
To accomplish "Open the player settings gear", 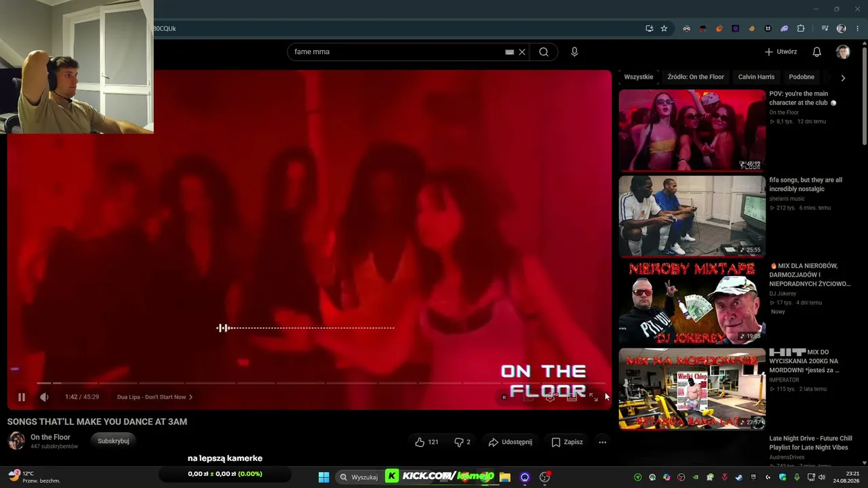I will [x=550, y=397].
